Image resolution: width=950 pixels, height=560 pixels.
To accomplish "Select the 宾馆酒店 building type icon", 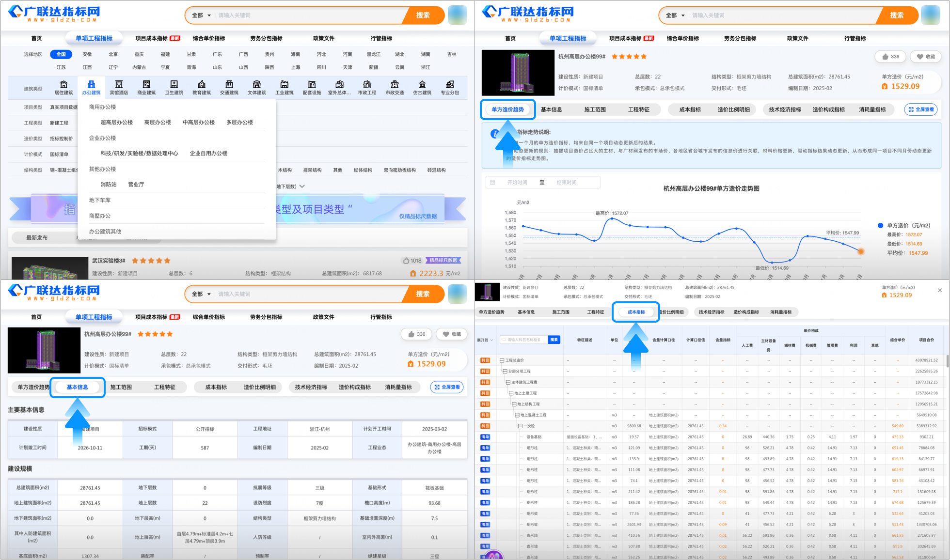I will [x=119, y=87].
